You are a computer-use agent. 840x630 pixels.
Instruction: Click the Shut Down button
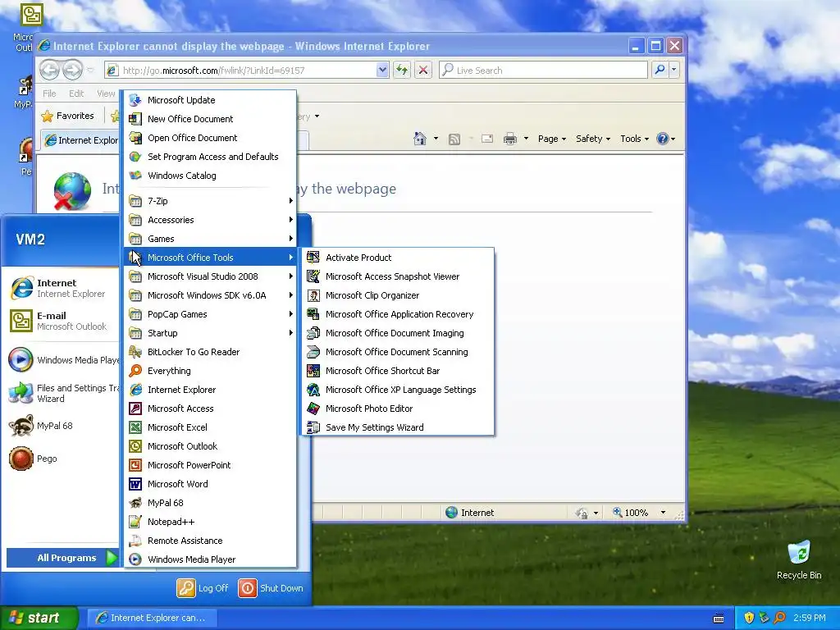click(x=271, y=588)
